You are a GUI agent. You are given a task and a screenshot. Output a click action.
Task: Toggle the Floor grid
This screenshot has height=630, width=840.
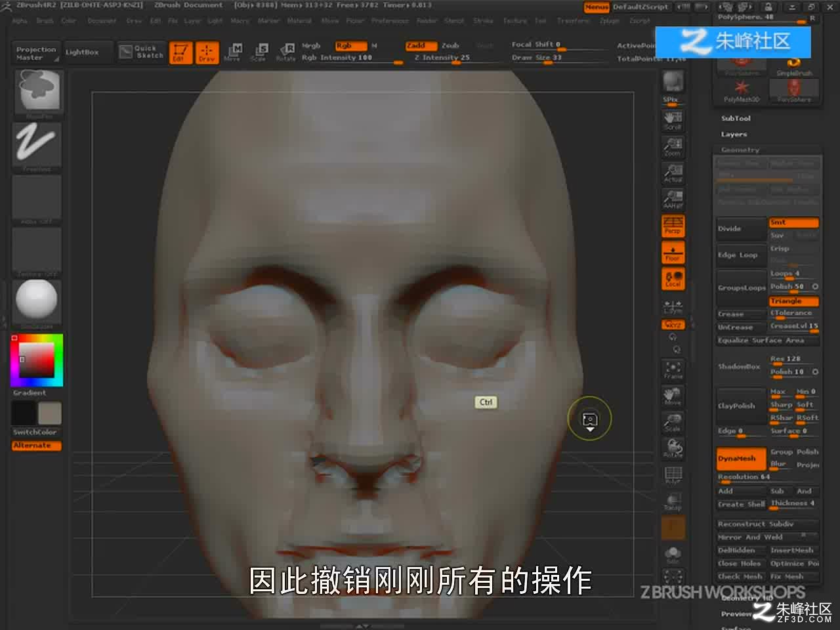[x=673, y=252]
